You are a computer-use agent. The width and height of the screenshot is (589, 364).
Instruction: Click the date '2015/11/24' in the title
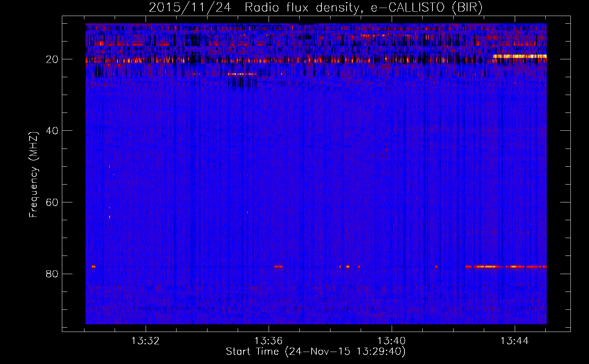point(190,7)
